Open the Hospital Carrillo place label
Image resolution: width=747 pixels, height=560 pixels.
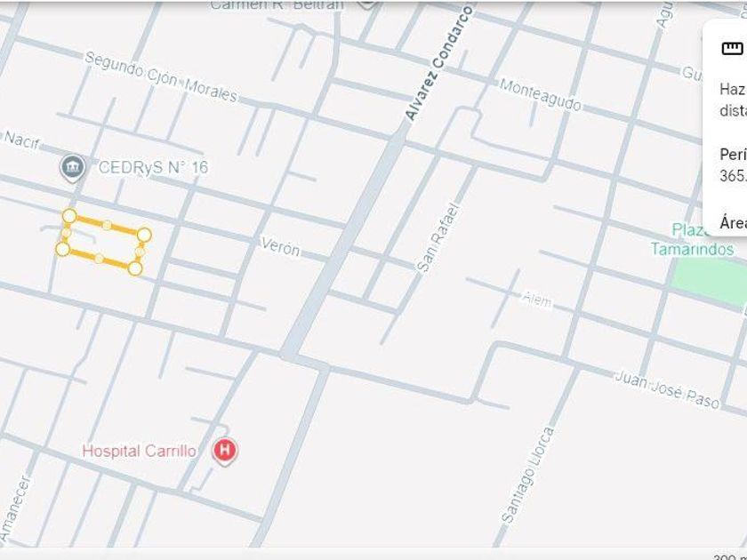(139, 452)
